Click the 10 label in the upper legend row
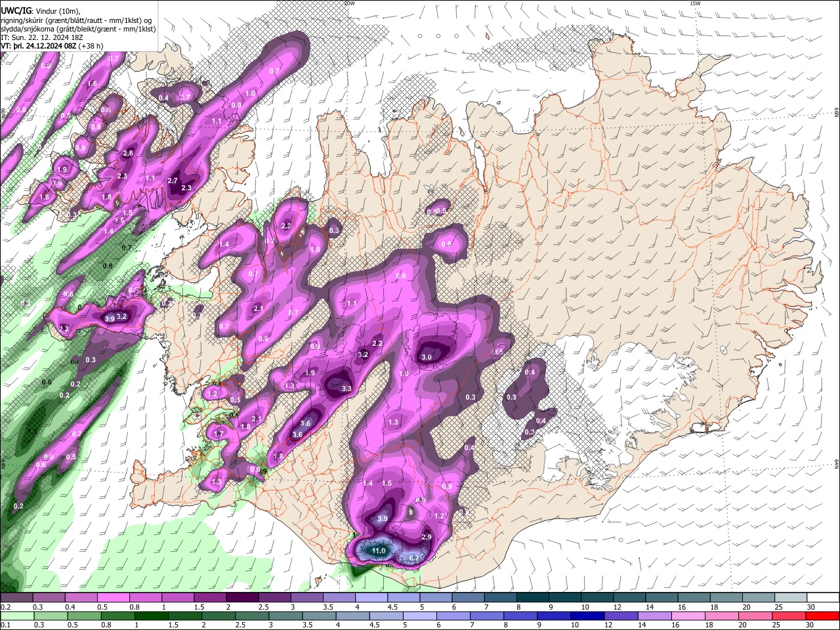The height and width of the screenshot is (630, 840). pyautogui.click(x=585, y=607)
